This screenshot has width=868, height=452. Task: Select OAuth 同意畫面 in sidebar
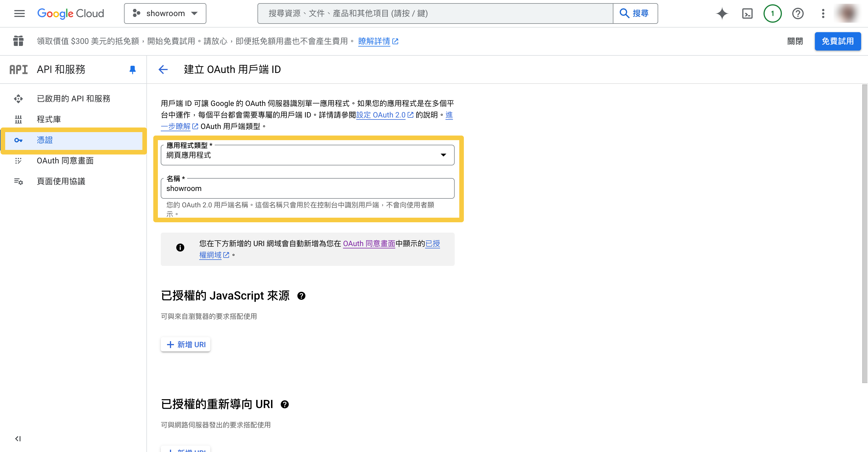(x=65, y=161)
